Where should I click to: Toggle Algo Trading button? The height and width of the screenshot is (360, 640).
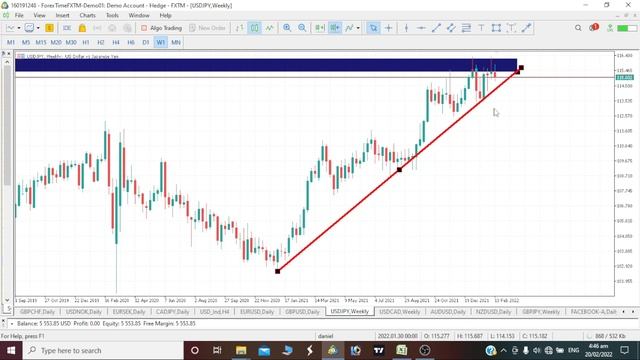162,28
